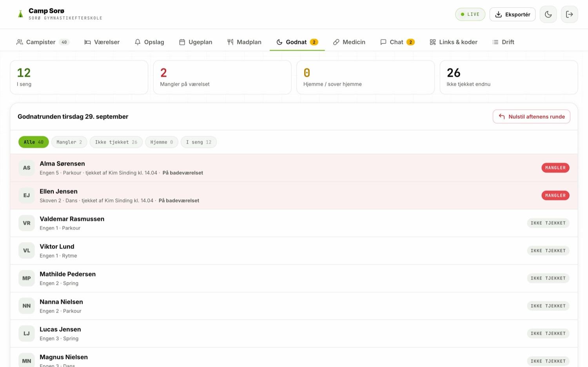Click the Lucas Jensen name
The image size is (588, 367).
[60, 329]
